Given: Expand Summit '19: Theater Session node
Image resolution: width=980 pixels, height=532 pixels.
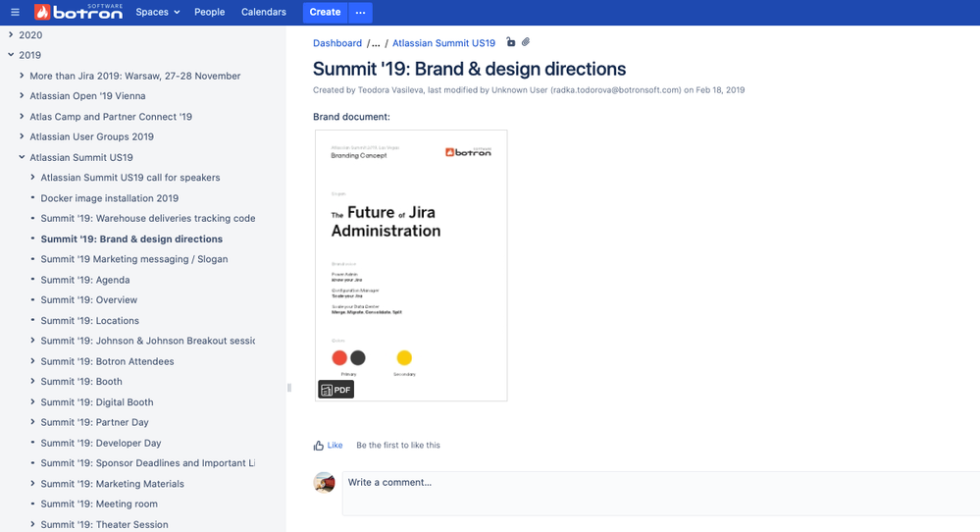Looking at the screenshot, I should click(32, 524).
